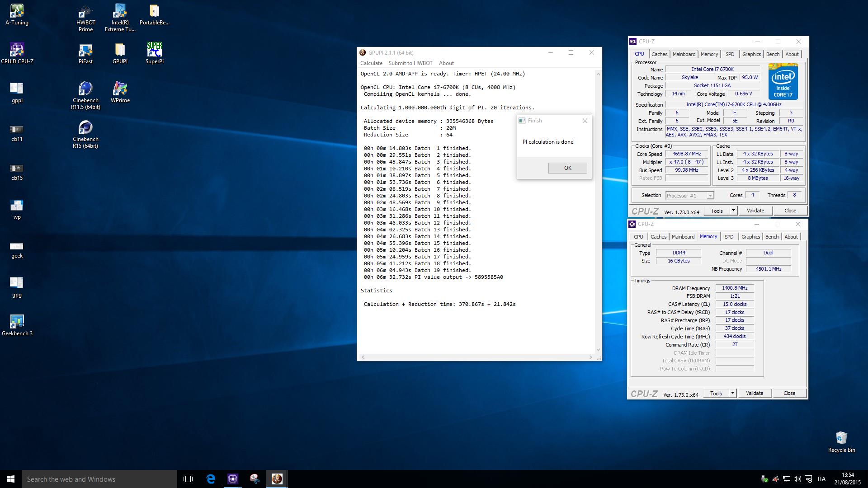Switch to GPUPI via taskbar icon
The image size is (868, 488).
point(277,479)
